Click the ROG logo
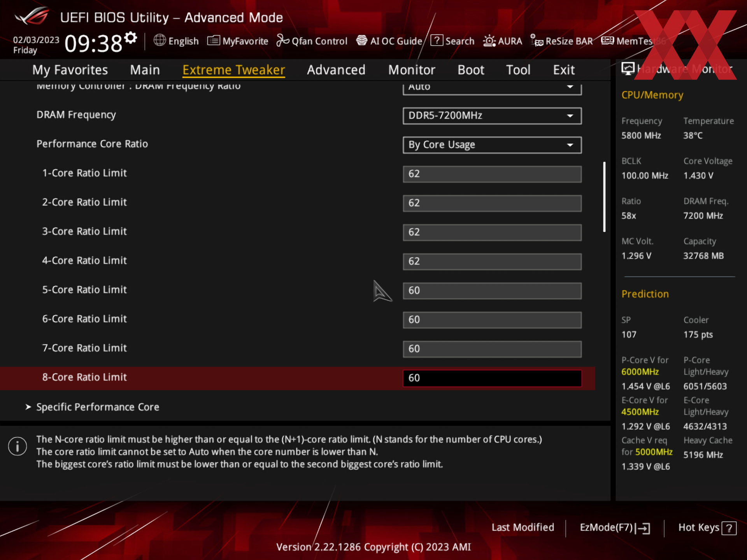This screenshot has width=747, height=560. [32, 16]
